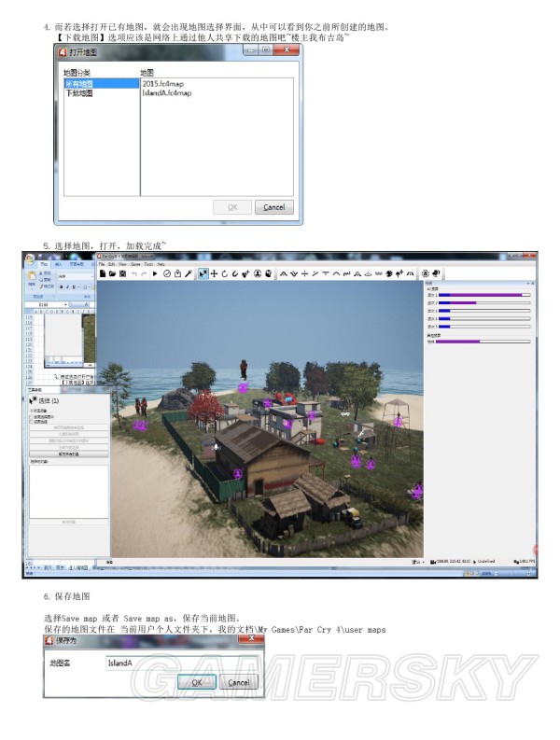
Task: Click the Undo arrow in editor toolbar
Action: click(x=134, y=273)
